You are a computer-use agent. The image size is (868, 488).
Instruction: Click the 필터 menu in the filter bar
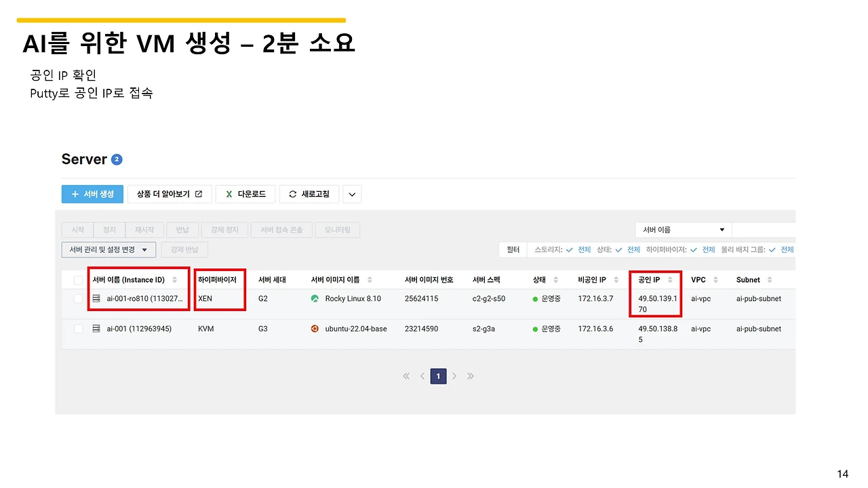coord(512,249)
